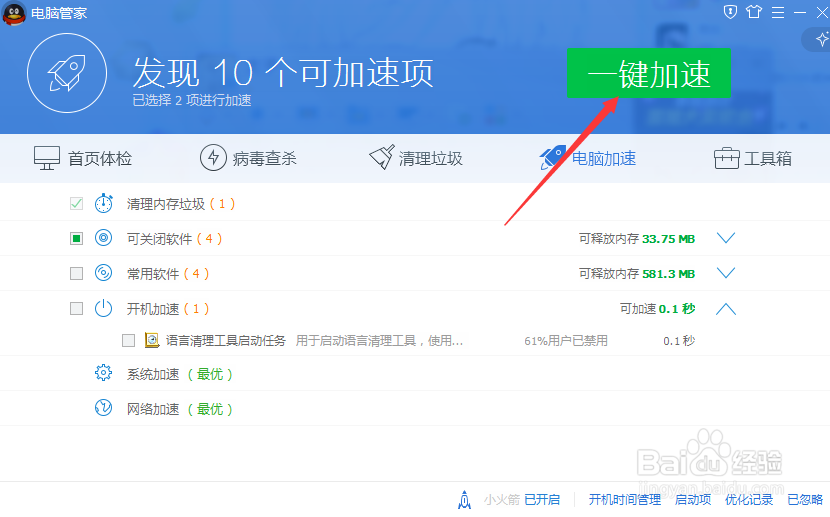Click the monitor icon for 首页体检
Screen dimensions: 830x517
click(x=47, y=158)
